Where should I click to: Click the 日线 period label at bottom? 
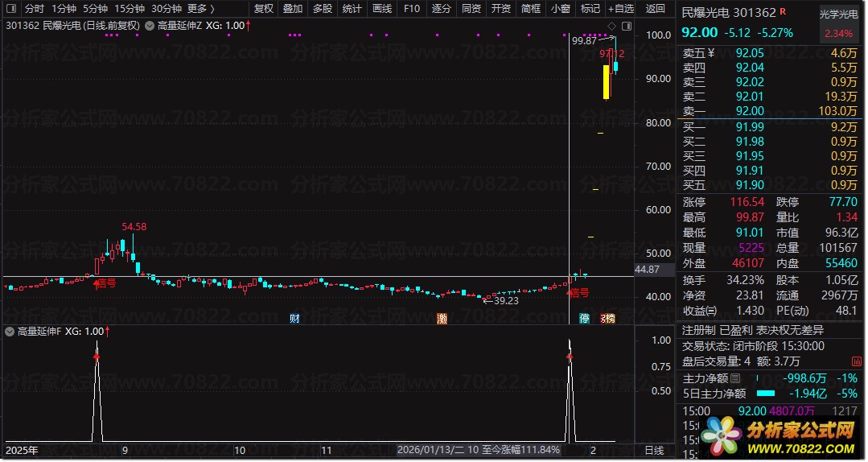click(654, 451)
